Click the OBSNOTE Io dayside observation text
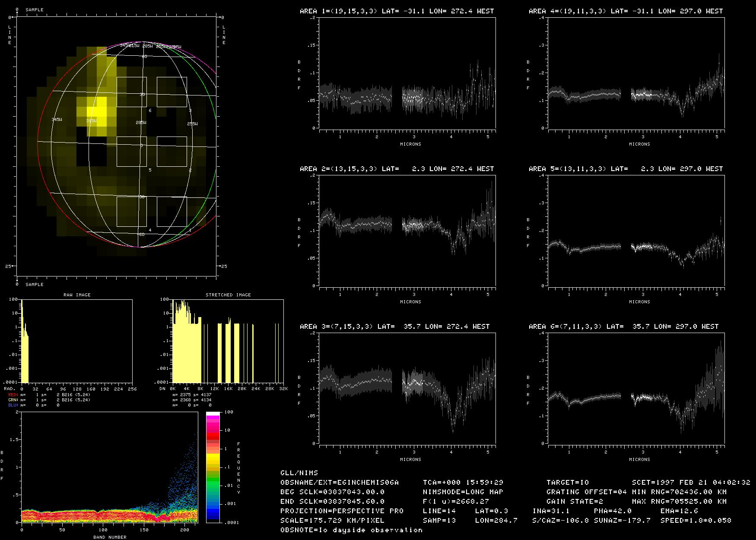This screenshot has width=756, height=540. (x=351, y=530)
